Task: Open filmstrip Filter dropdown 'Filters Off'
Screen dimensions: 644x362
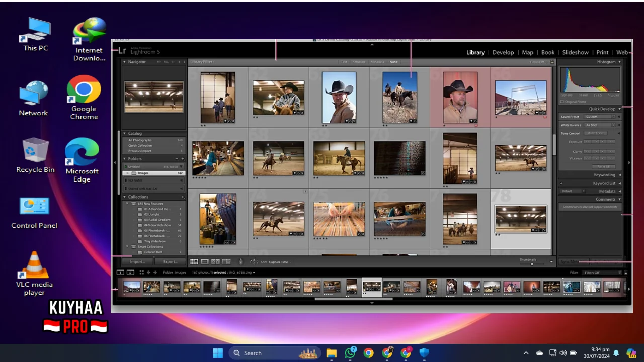Action: pos(602,272)
